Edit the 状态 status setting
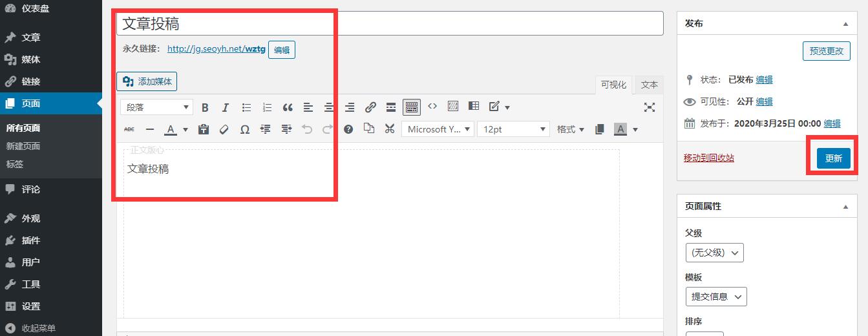The height and width of the screenshot is (336, 868). (x=765, y=79)
